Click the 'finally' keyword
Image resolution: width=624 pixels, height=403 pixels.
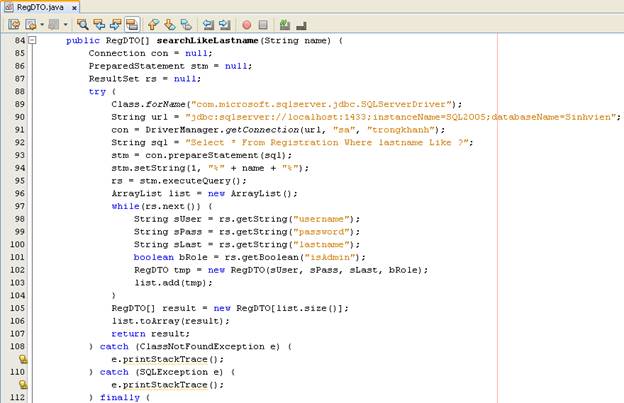(120, 397)
